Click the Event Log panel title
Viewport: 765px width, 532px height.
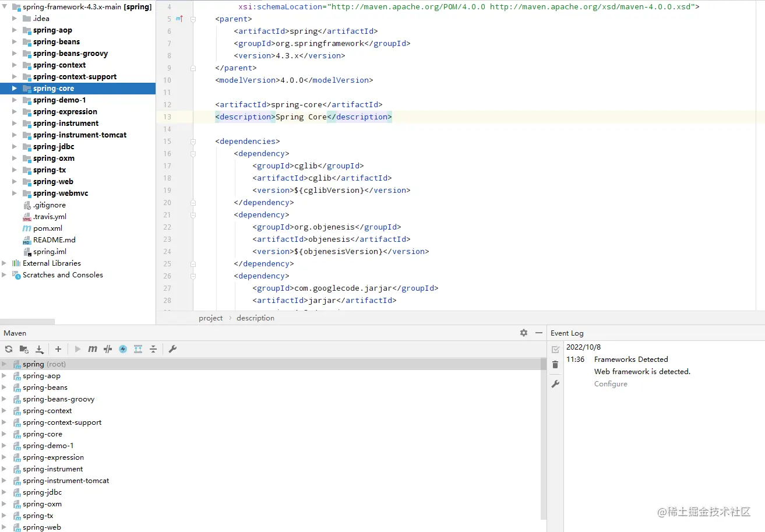(567, 333)
